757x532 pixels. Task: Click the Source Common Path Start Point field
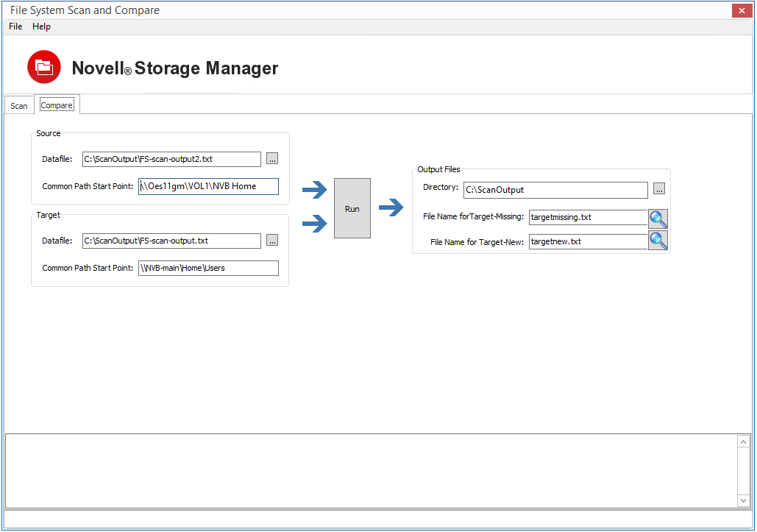pyautogui.click(x=208, y=186)
